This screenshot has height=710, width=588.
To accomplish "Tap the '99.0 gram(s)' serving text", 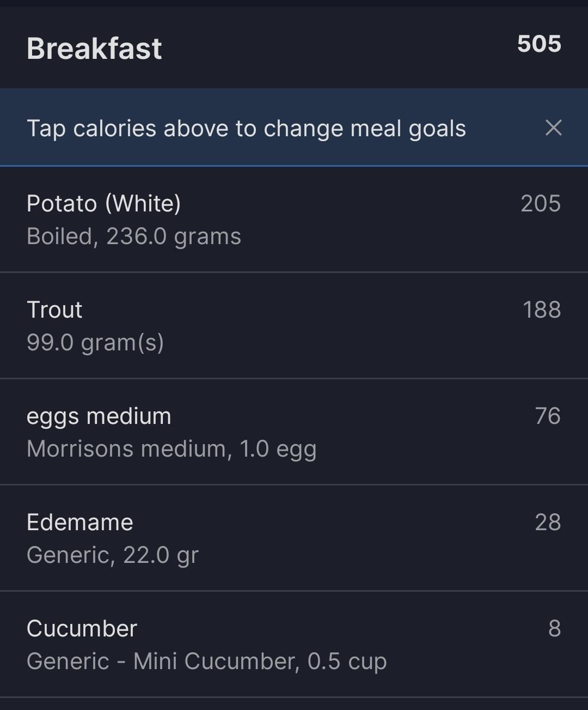I will pos(95,343).
